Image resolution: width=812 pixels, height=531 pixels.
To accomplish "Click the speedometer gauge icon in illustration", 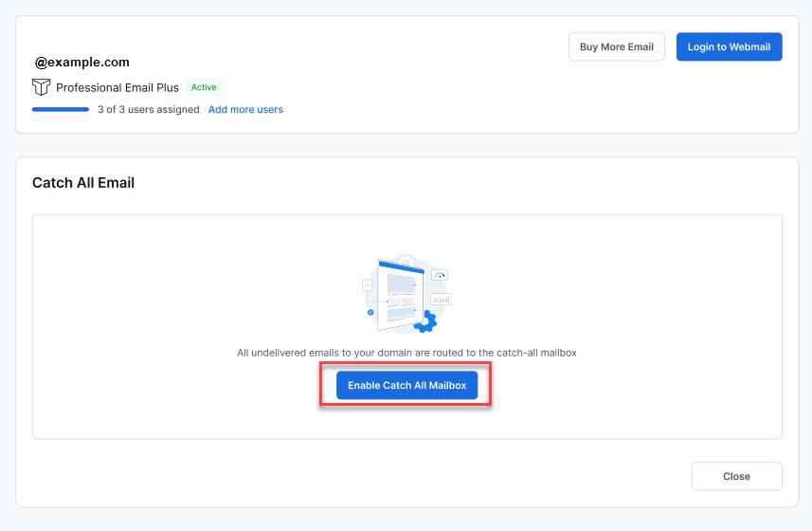I will coord(439,275).
